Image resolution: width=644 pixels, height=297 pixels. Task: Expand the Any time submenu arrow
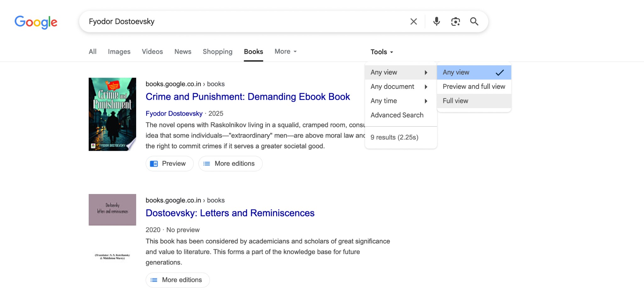click(426, 101)
